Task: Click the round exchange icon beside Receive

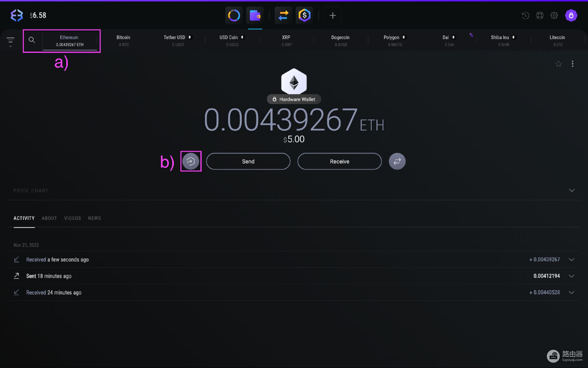Action: pyautogui.click(x=397, y=161)
